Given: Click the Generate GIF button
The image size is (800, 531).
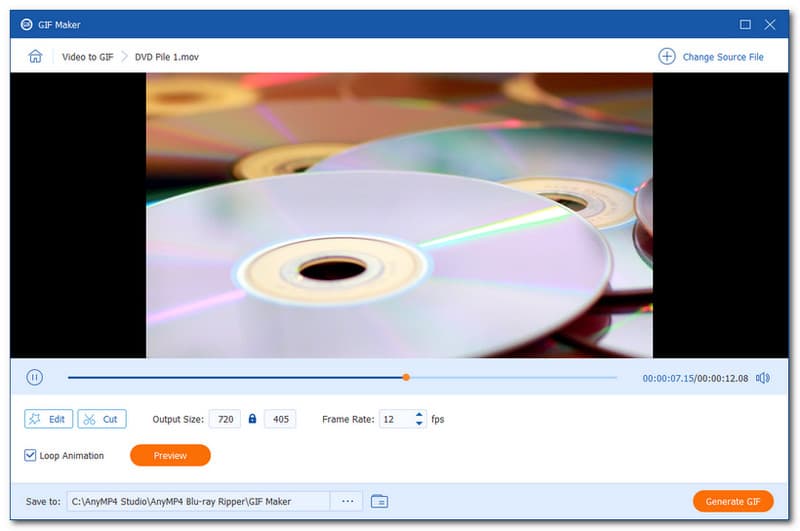Looking at the screenshot, I should click(x=732, y=501).
